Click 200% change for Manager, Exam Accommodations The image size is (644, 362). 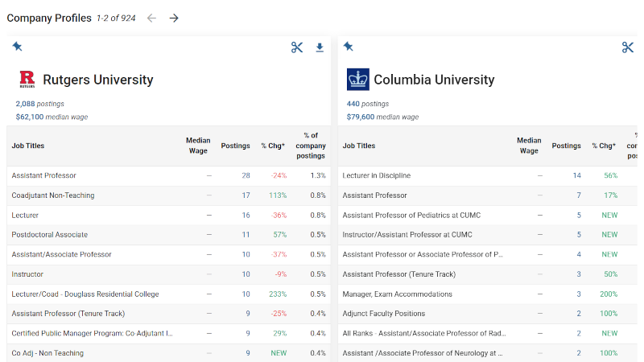(x=609, y=294)
